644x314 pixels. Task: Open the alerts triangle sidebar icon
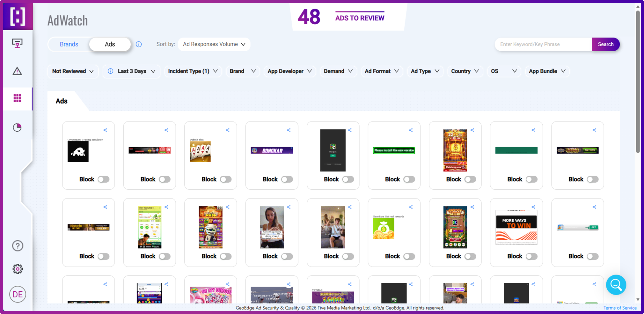(17, 71)
